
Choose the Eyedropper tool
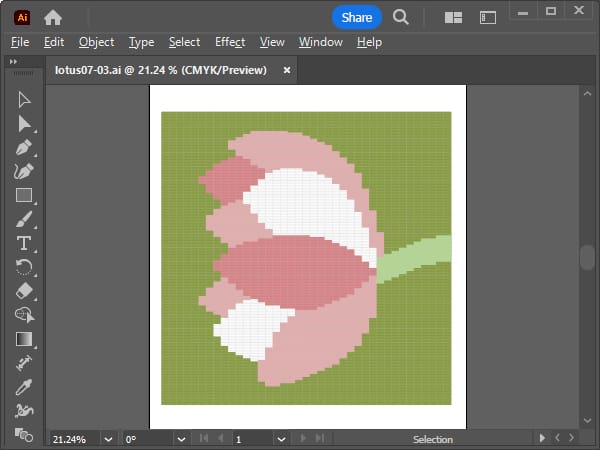pyautogui.click(x=24, y=387)
